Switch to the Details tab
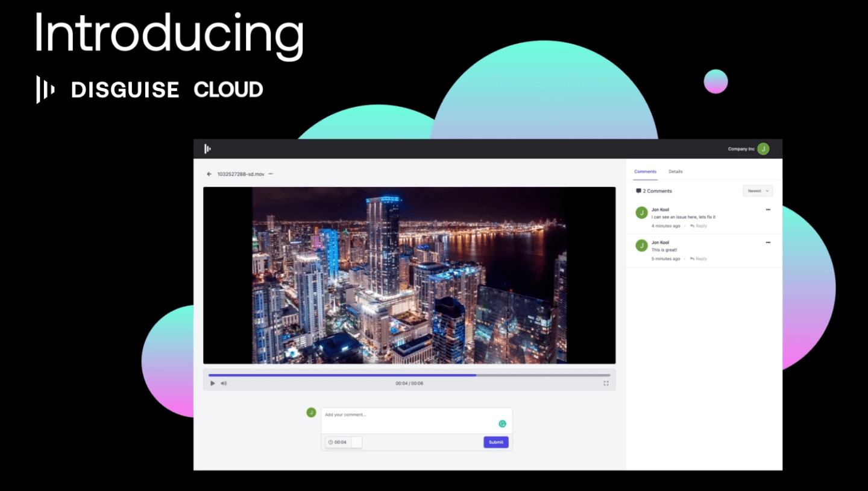This screenshot has height=491, width=868. coord(675,171)
